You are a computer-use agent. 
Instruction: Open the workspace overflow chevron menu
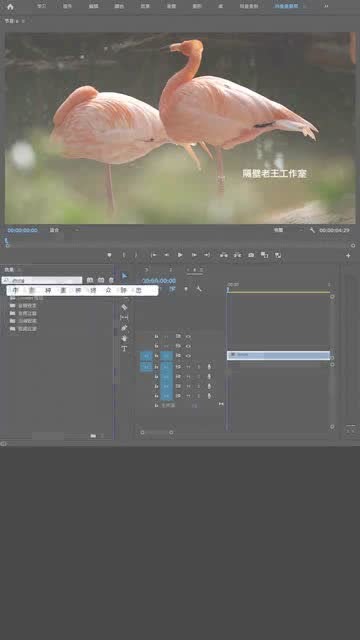[x=326, y=7]
